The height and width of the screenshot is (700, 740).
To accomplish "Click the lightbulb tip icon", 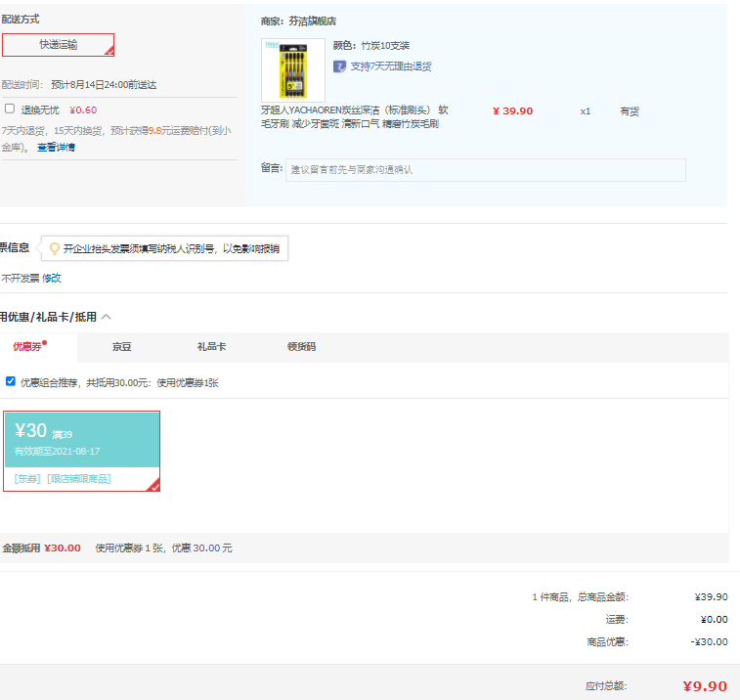I will (x=55, y=248).
